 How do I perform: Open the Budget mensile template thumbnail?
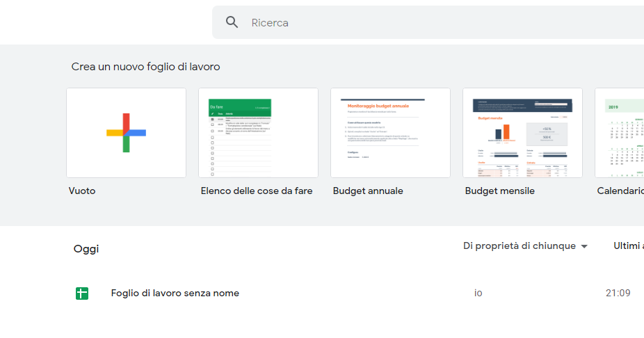(x=523, y=133)
